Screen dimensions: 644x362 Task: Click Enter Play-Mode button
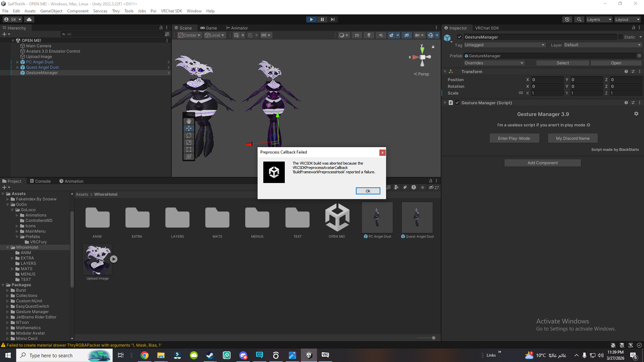(x=514, y=138)
